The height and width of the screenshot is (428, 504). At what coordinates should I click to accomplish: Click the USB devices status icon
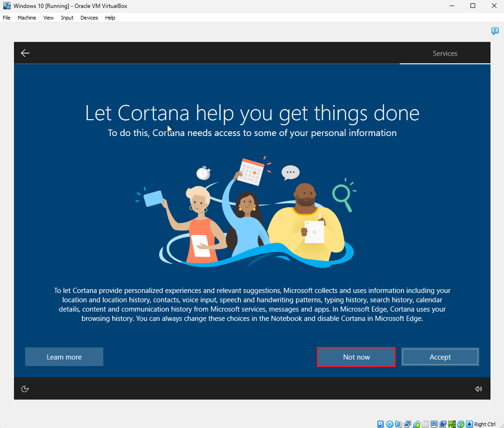coord(417,424)
